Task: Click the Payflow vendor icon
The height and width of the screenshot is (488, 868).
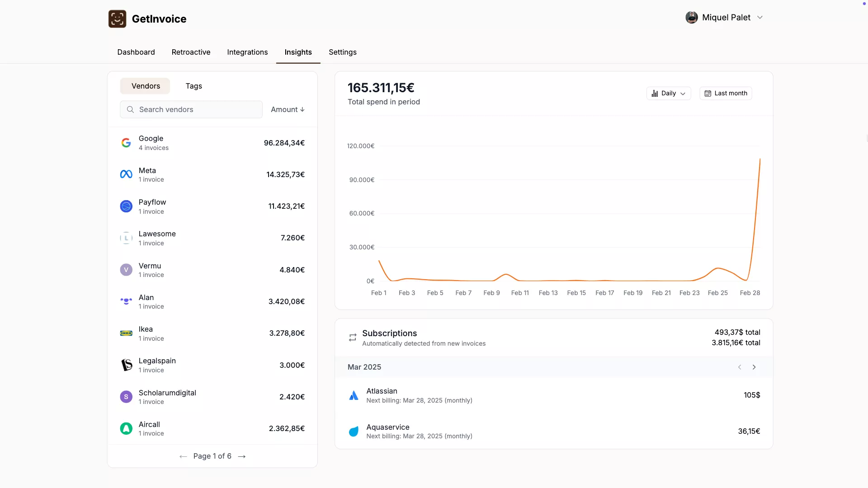Action: coord(126,206)
